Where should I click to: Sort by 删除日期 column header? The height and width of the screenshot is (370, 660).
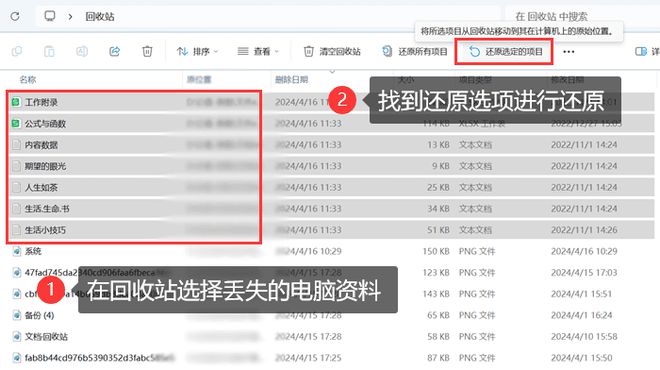(291, 80)
